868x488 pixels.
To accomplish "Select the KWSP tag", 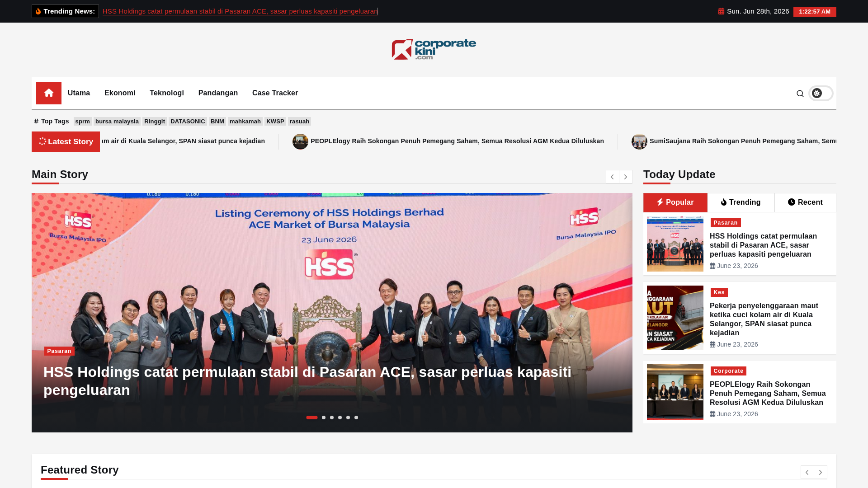I will point(275,122).
